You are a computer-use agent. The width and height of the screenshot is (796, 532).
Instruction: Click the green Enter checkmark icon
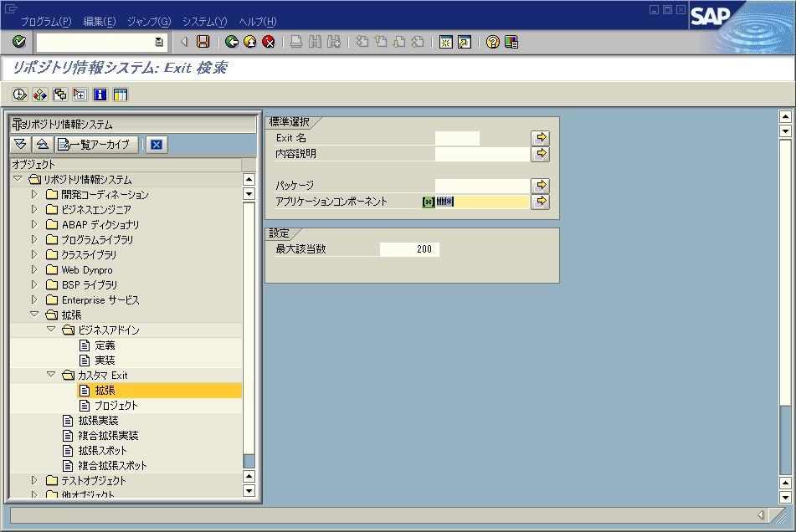(x=19, y=42)
